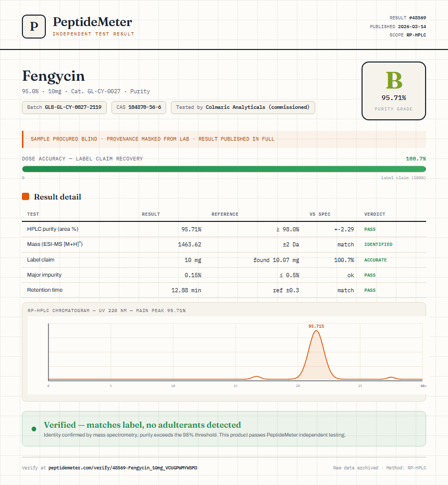Click the Major impurity row label
448x485 pixels.
pos(44,275)
